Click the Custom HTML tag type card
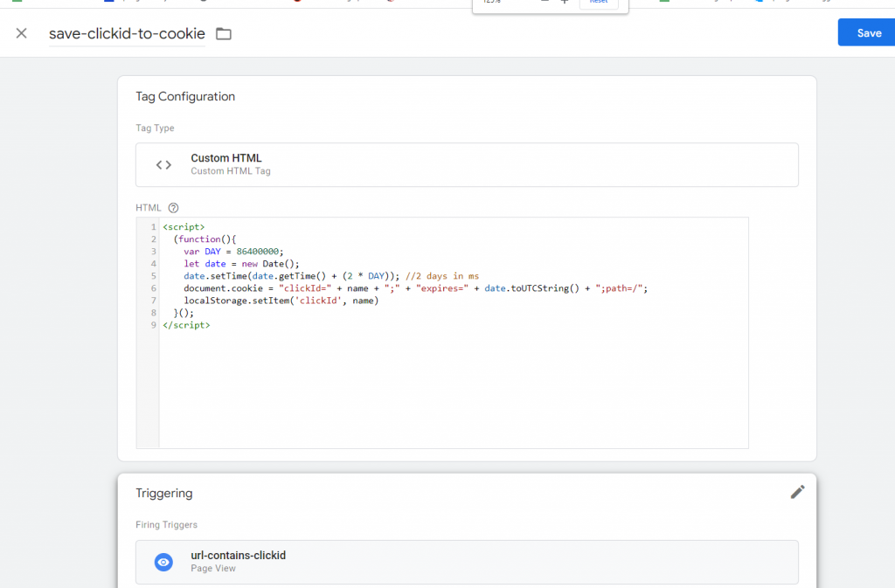 pos(467,163)
